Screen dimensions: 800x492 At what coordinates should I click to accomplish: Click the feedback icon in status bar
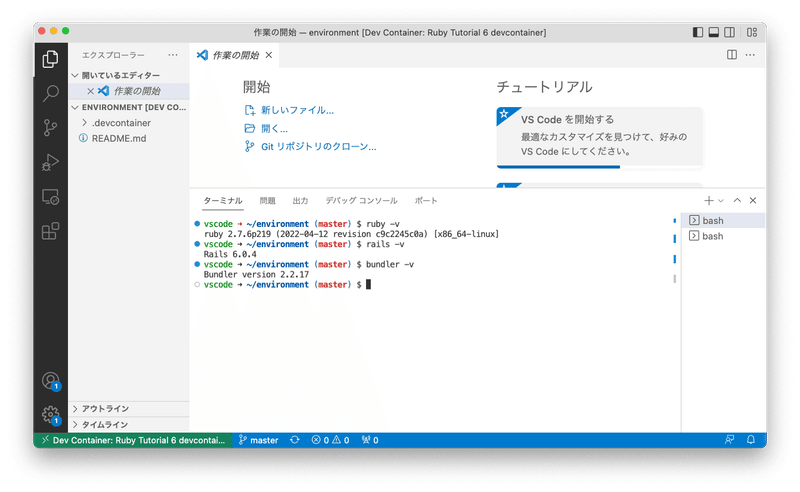pyautogui.click(x=730, y=440)
